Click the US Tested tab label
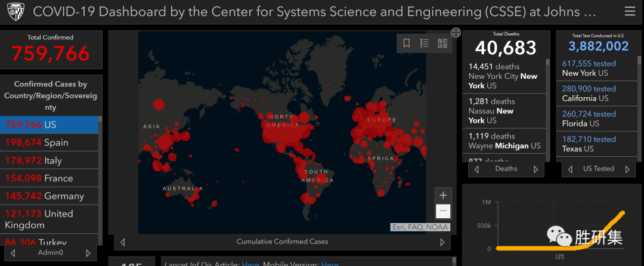 pyautogui.click(x=599, y=169)
